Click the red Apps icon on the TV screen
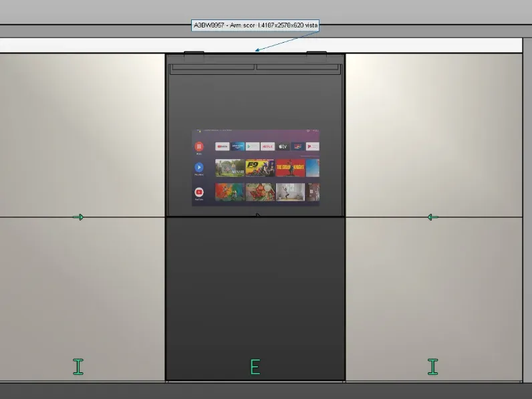The width and height of the screenshot is (532, 399). coord(199,146)
